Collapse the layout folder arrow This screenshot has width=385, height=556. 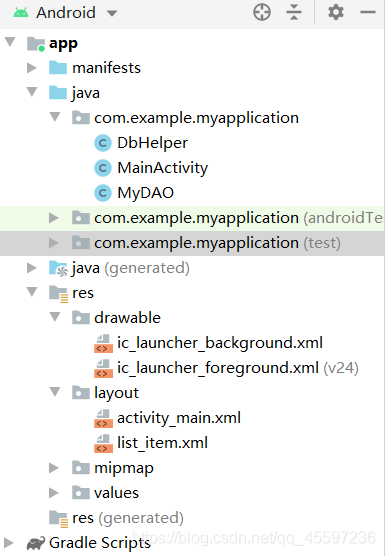coord(55,392)
